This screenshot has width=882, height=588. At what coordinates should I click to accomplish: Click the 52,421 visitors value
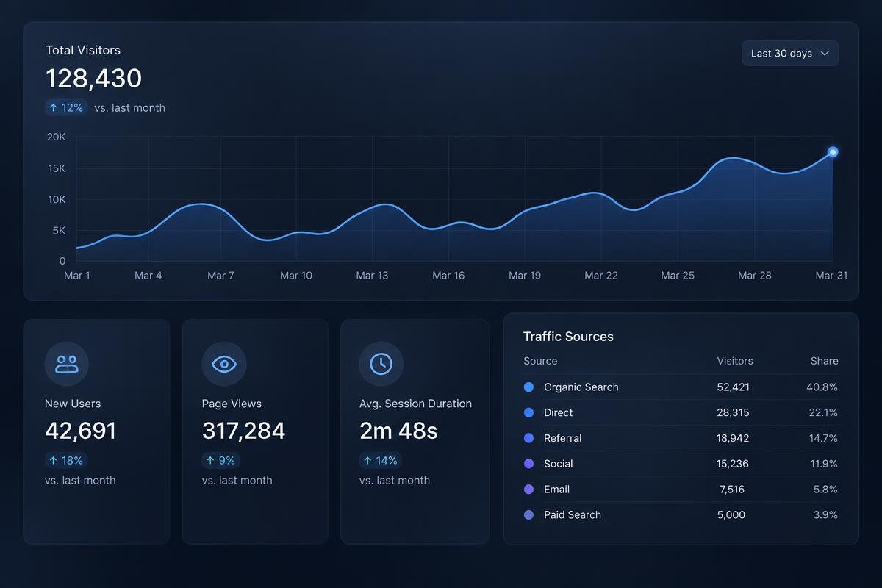pyautogui.click(x=734, y=387)
